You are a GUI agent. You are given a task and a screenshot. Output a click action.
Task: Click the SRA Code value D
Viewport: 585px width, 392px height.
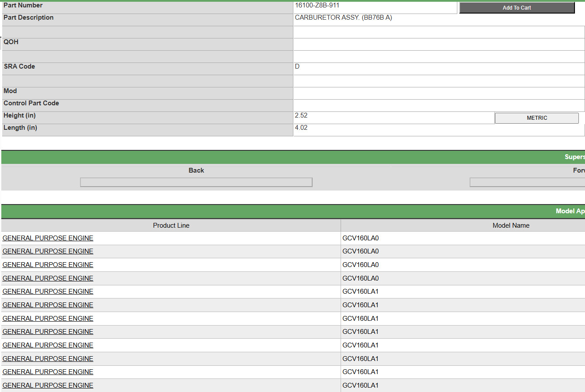pos(297,67)
